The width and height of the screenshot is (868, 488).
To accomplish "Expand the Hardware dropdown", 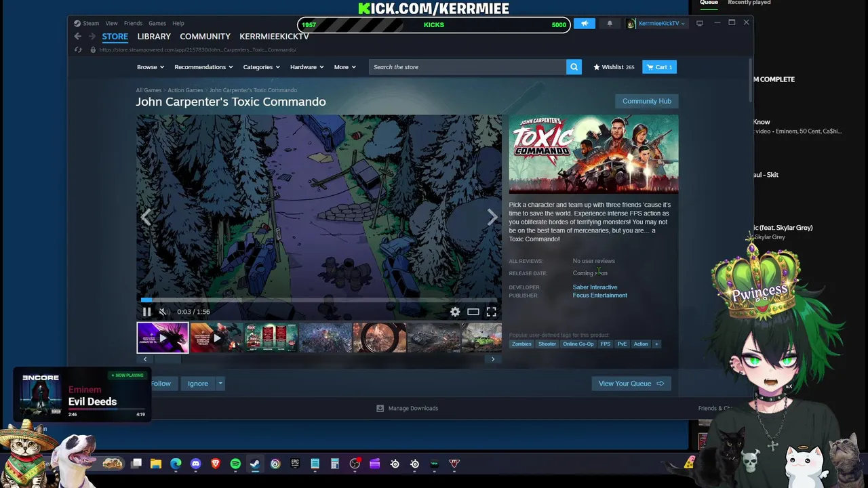I will coord(307,67).
